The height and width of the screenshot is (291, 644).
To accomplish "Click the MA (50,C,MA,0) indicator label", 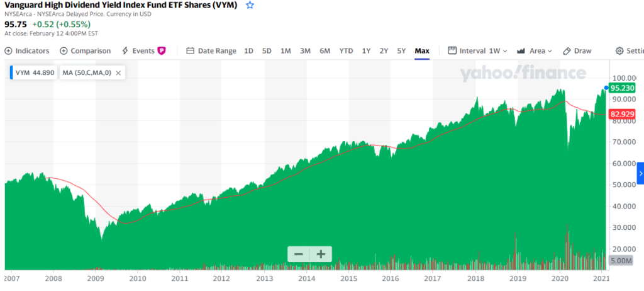I will tap(87, 73).
